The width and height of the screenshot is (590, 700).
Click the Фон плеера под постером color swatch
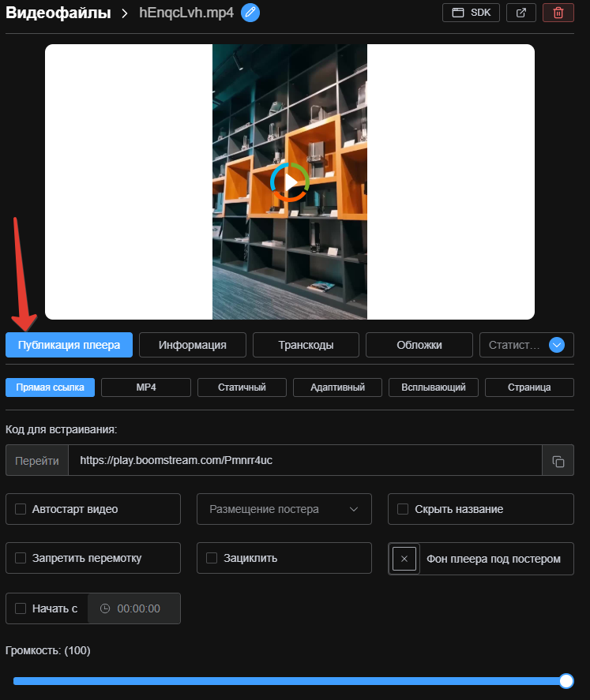404,559
